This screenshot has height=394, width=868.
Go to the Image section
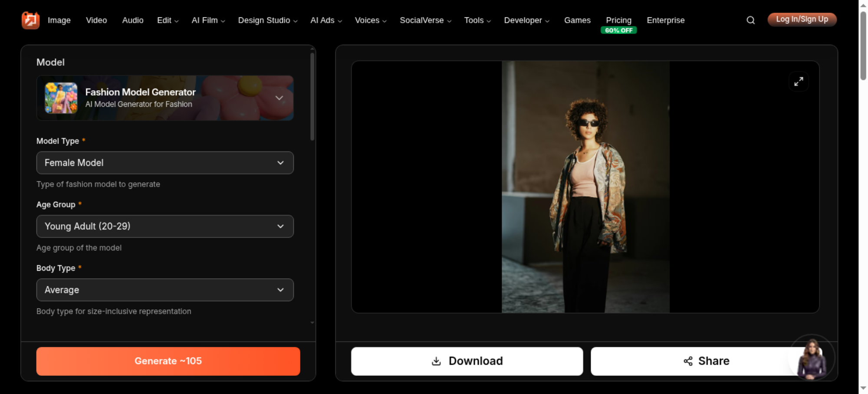(x=59, y=20)
